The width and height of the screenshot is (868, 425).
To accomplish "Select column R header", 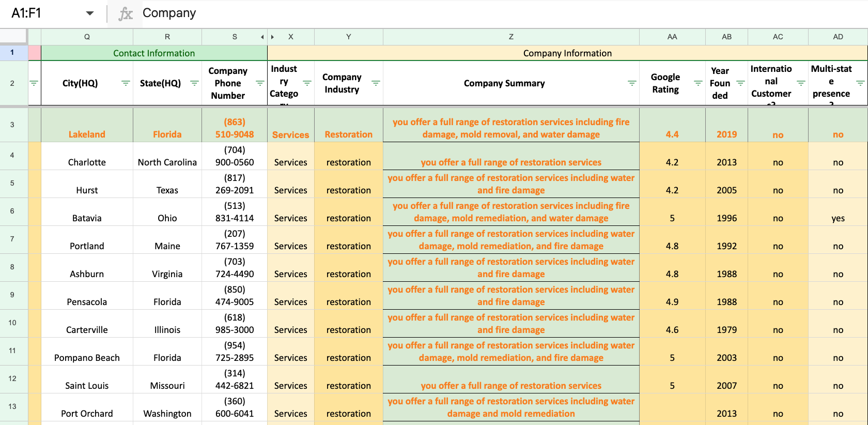I will pyautogui.click(x=167, y=37).
